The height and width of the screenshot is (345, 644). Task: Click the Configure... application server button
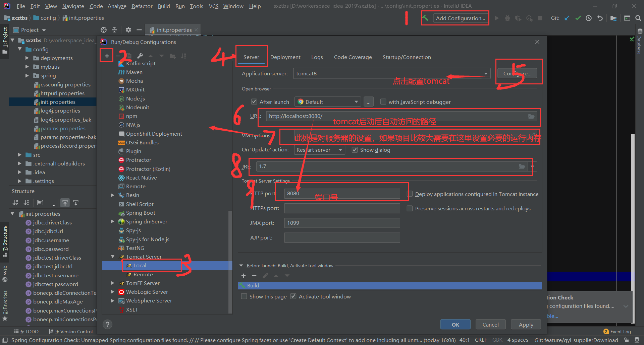[517, 73]
